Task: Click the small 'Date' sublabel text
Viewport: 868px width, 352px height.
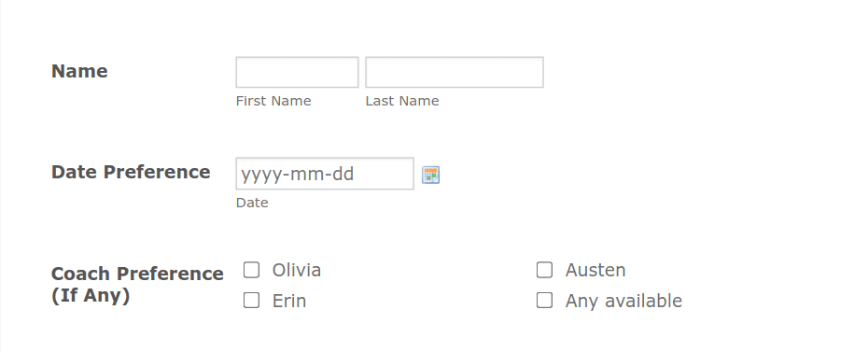Action: pyautogui.click(x=252, y=204)
